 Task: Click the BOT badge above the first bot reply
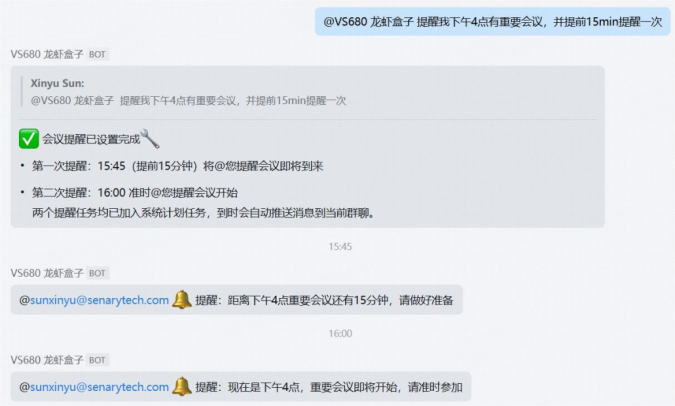click(x=97, y=54)
